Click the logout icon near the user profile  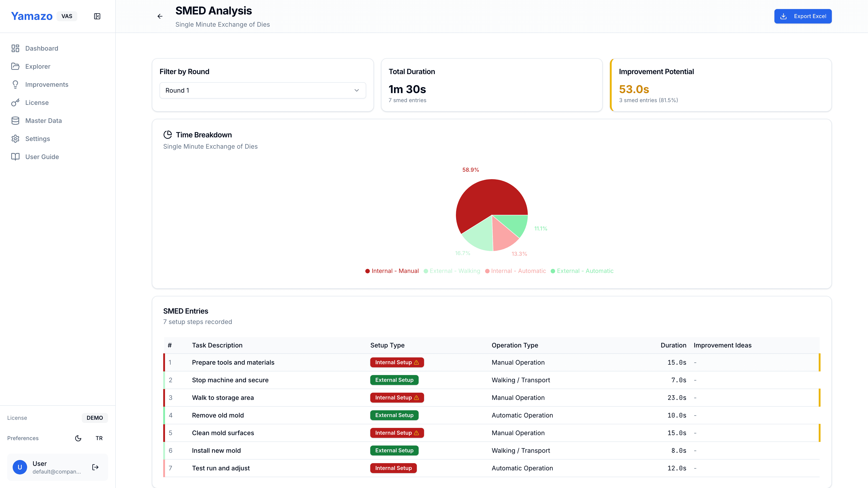pyautogui.click(x=95, y=467)
